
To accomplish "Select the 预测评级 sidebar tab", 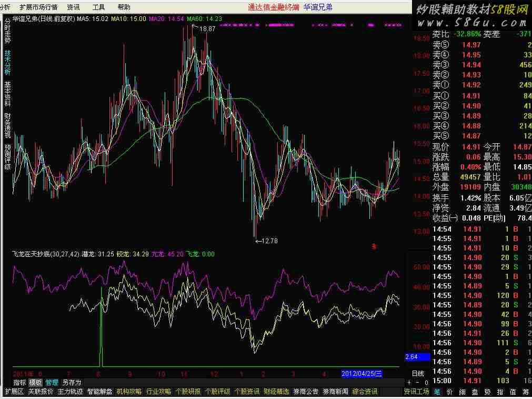I will point(7,156).
